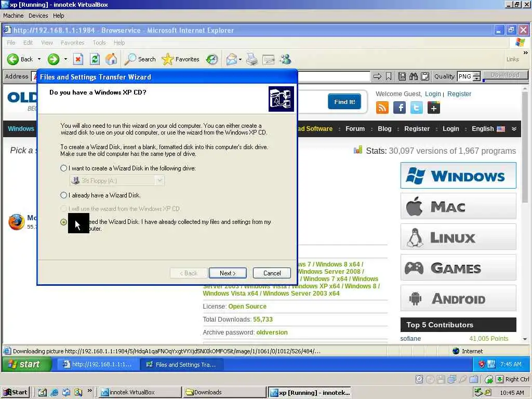The width and height of the screenshot is (532, 399).
Task: Click the Android platform banner
Action: point(458,298)
